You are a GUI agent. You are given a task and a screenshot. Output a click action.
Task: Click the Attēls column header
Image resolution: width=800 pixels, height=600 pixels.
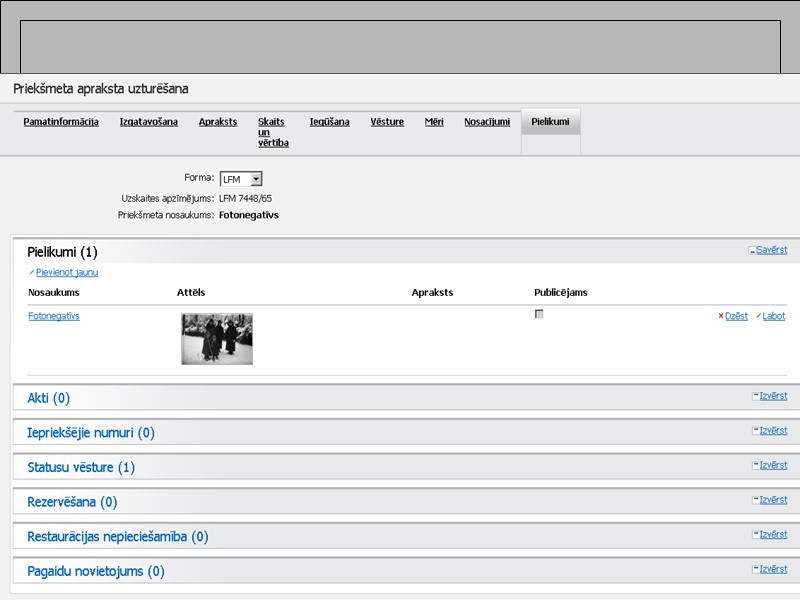191,292
